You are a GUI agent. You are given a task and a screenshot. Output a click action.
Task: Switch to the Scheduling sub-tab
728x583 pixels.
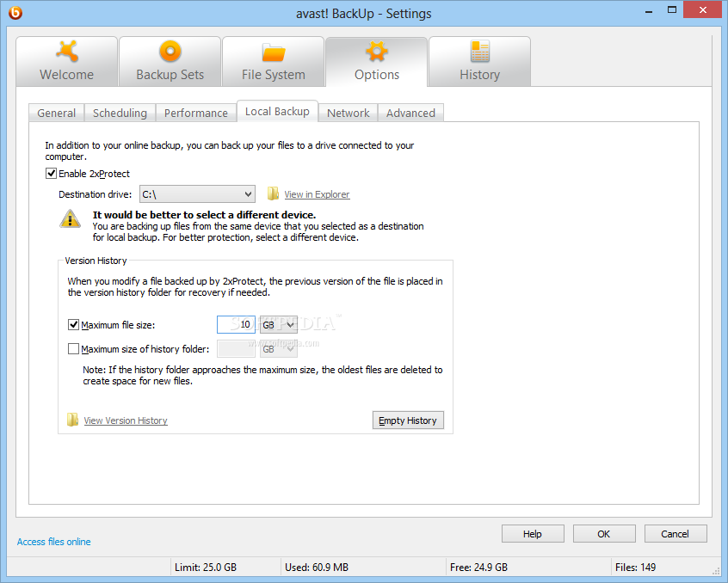click(x=120, y=113)
